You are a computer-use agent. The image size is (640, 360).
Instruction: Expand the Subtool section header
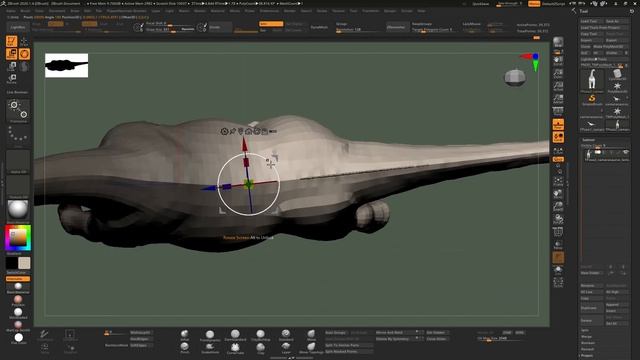point(589,140)
